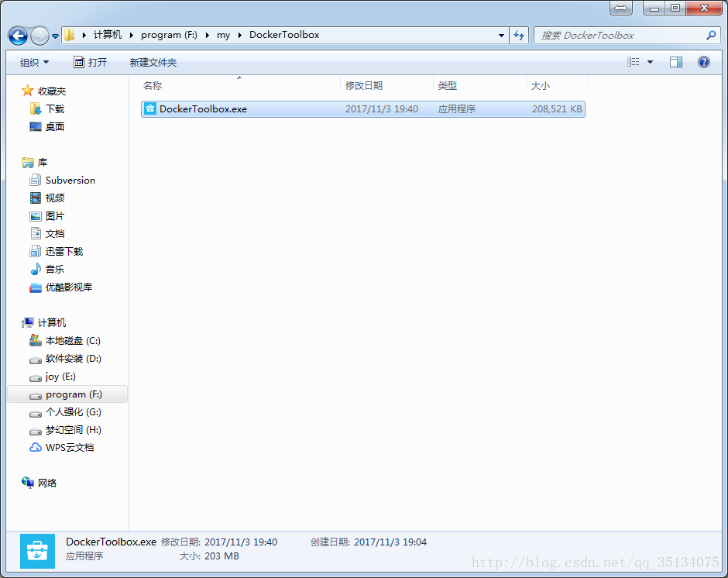The width and height of the screenshot is (728, 578).
Task: Click the refresh button next to address bar
Action: [x=519, y=36]
